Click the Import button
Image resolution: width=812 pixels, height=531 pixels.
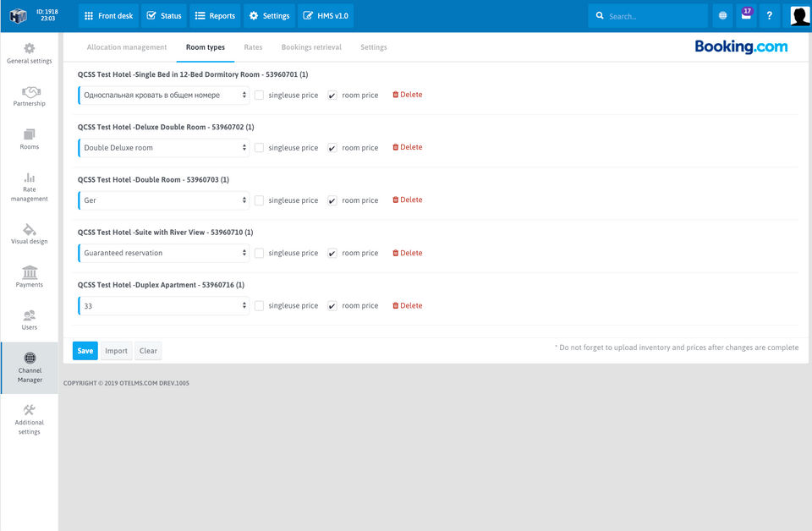click(x=116, y=351)
